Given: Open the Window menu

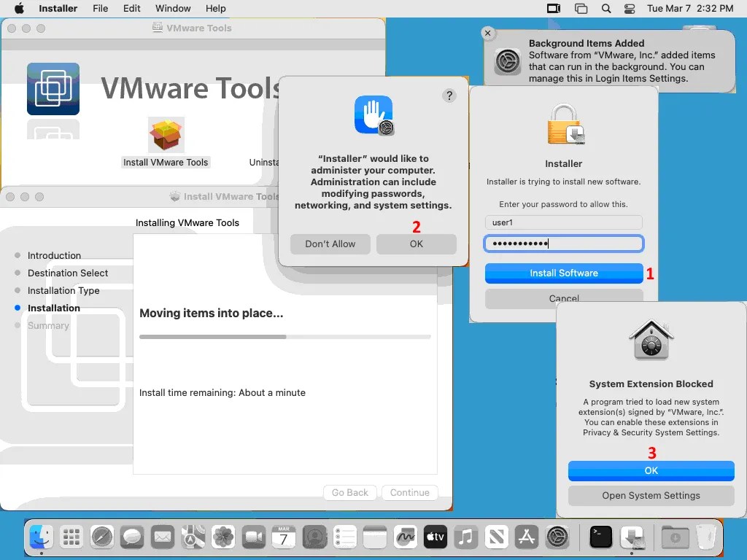Looking at the screenshot, I should 173,9.
